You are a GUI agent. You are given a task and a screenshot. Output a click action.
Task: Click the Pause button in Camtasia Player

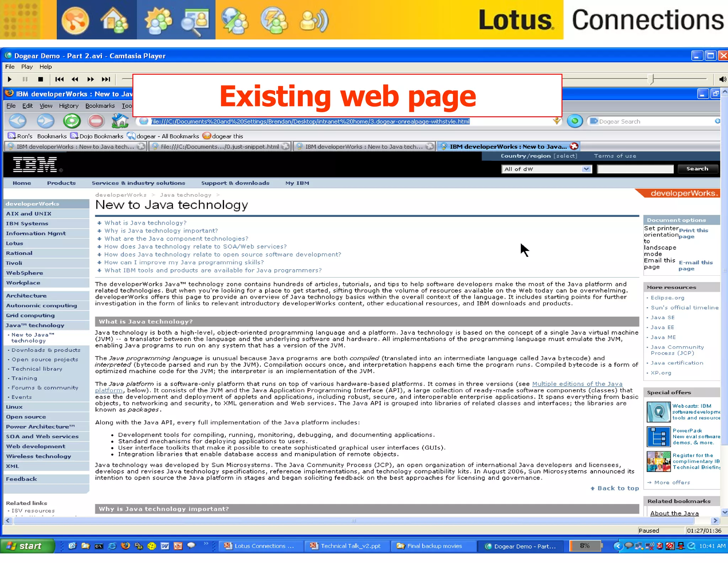click(25, 79)
